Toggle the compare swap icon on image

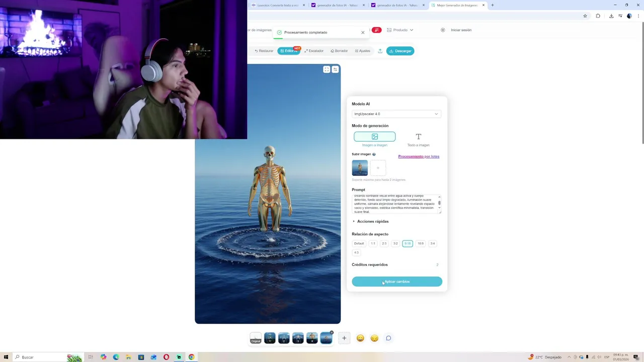tap(335, 69)
